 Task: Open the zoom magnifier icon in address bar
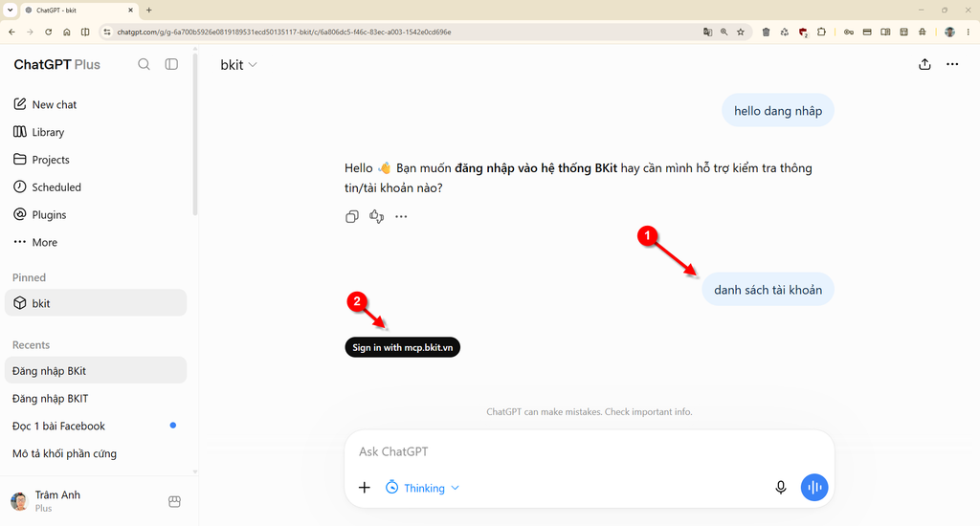[724, 32]
